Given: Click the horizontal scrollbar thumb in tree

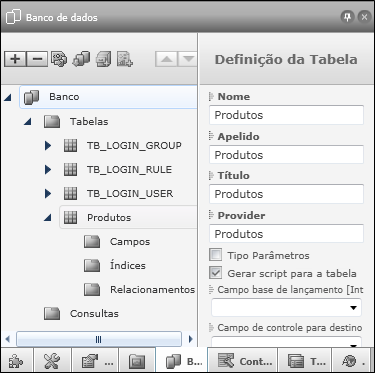Looking at the screenshot, I should point(99,339).
